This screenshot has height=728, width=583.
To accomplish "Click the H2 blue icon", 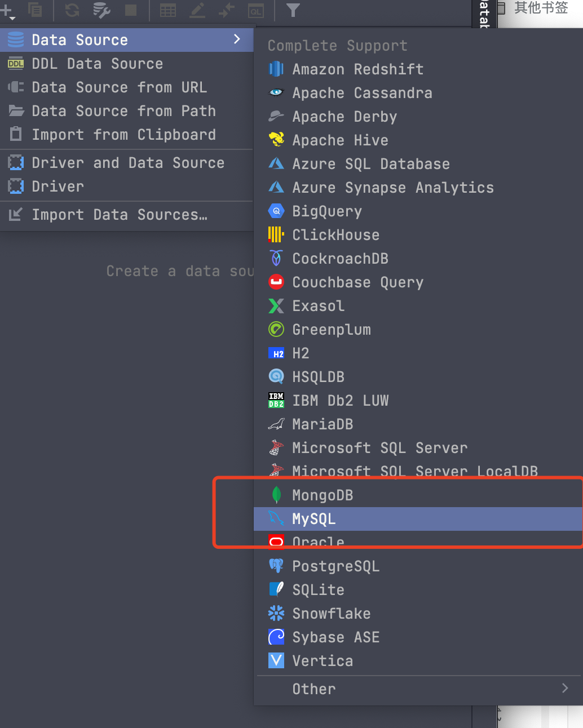I will (x=276, y=354).
